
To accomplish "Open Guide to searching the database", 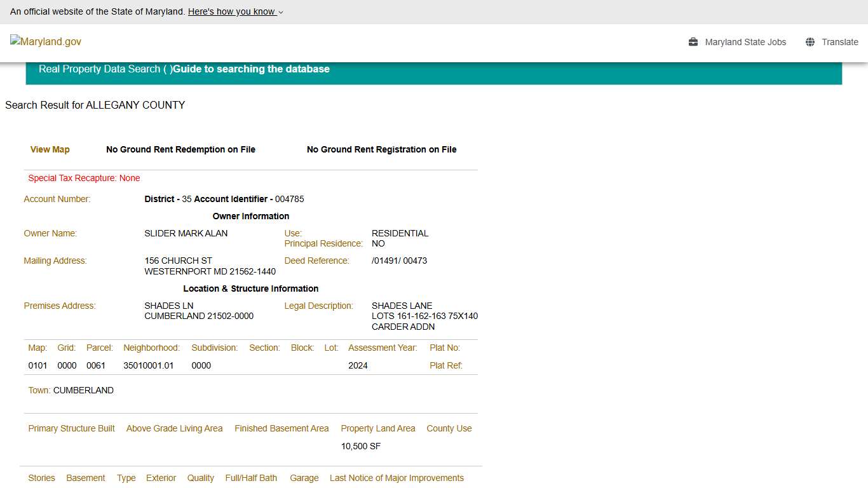I will point(252,69).
